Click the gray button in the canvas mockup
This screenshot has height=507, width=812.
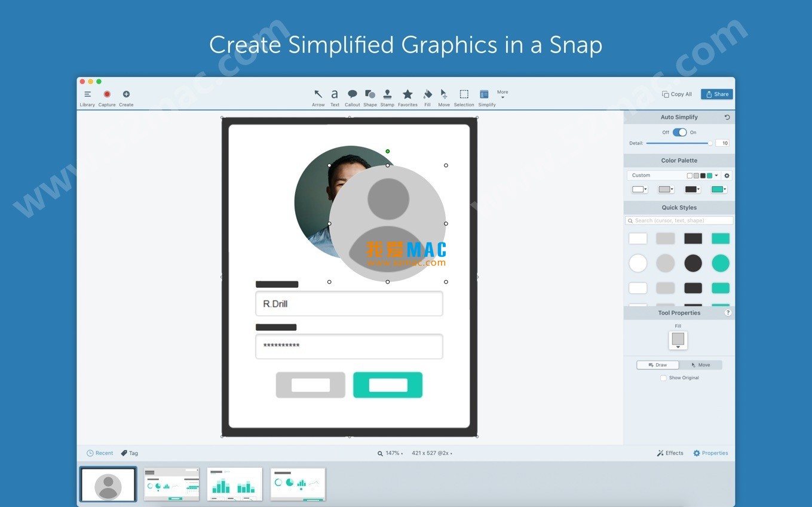(311, 385)
